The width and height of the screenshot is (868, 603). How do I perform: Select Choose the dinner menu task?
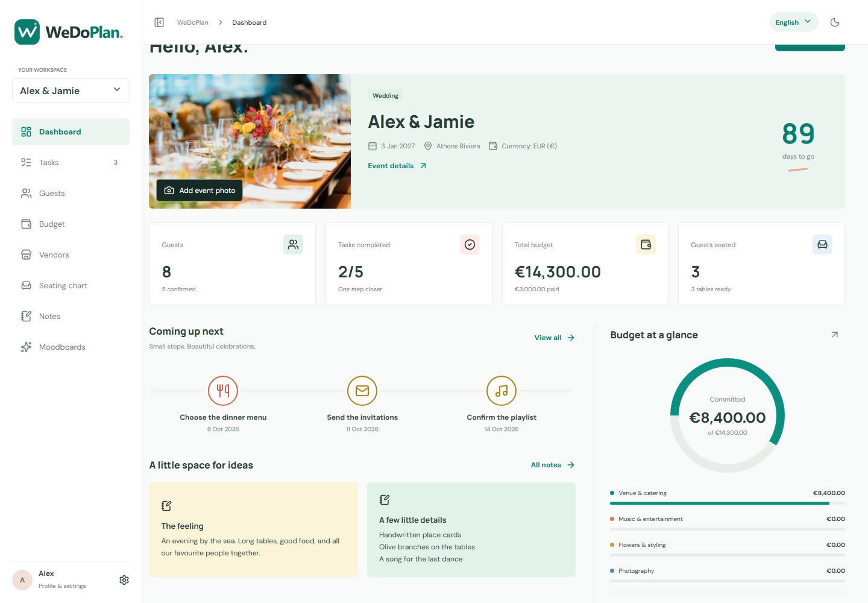click(x=223, y=417)
